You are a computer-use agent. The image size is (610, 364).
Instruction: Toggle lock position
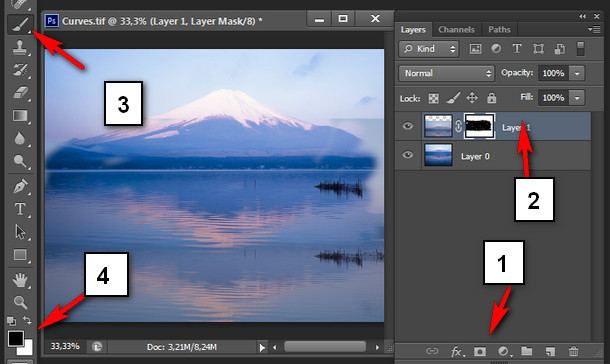click(x=472, y=98)
